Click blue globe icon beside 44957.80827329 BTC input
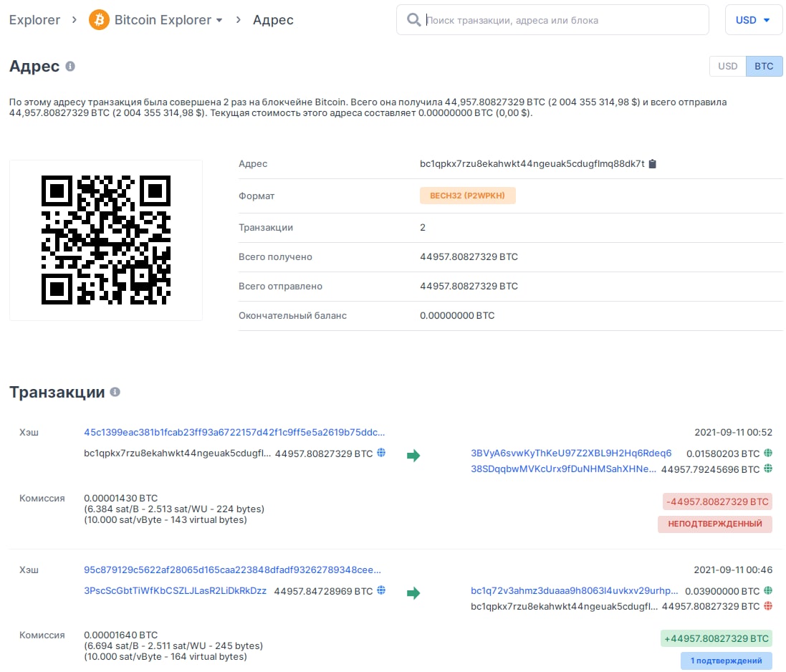786x672 pixels. point(381,453)
